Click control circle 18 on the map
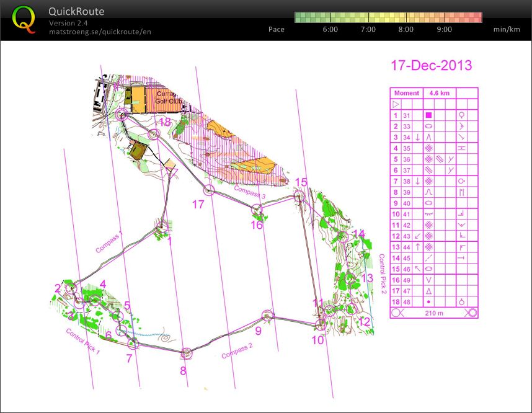This screenshot has height=413, width=532. coord(154,135)
